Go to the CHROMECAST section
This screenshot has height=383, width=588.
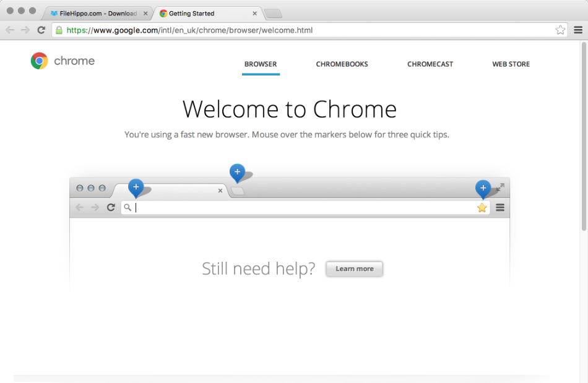[x=430, y=64]
